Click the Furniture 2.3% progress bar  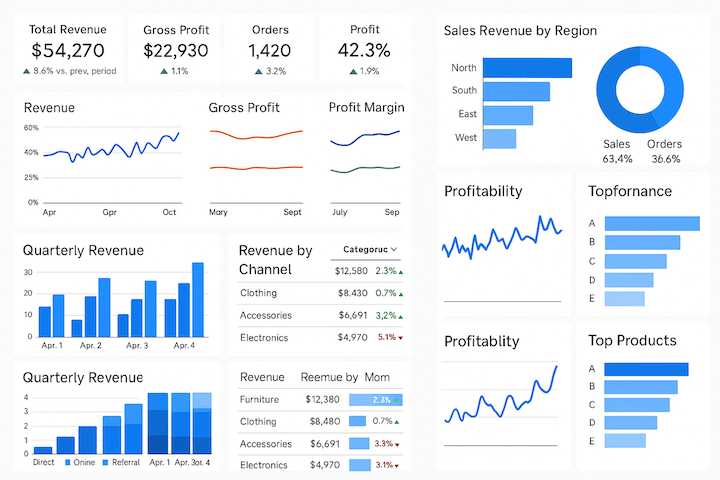(x=376, y=400)
